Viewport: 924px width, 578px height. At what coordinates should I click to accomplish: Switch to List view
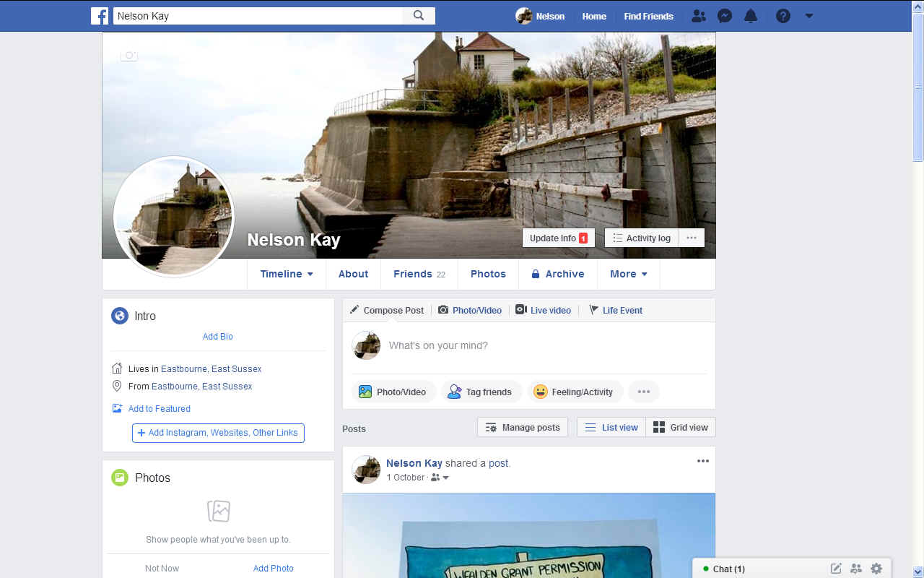click(x=611, y=427)
